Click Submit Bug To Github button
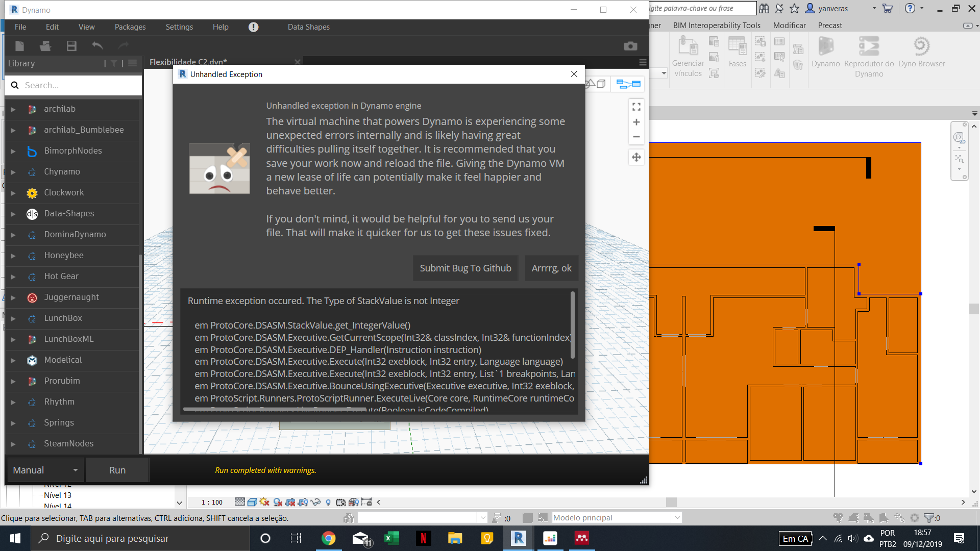This screenshot has height=551, width=980. pos(465,268)
